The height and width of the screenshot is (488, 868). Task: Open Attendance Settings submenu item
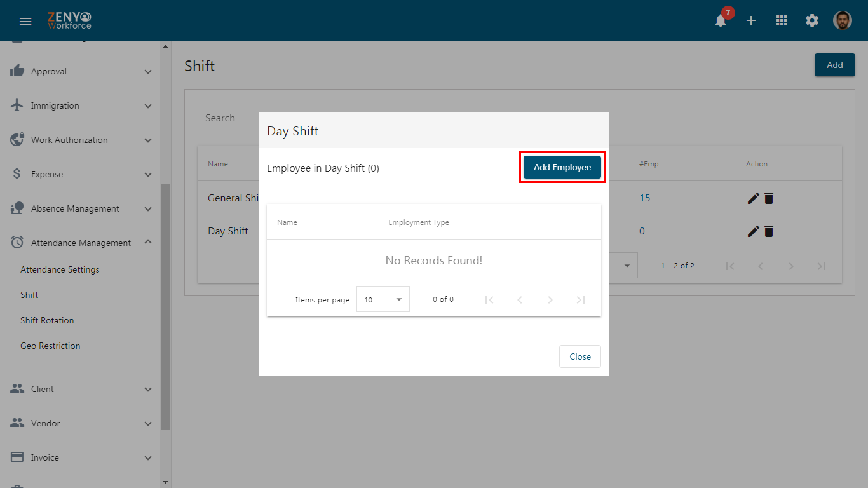coord(60,269)
